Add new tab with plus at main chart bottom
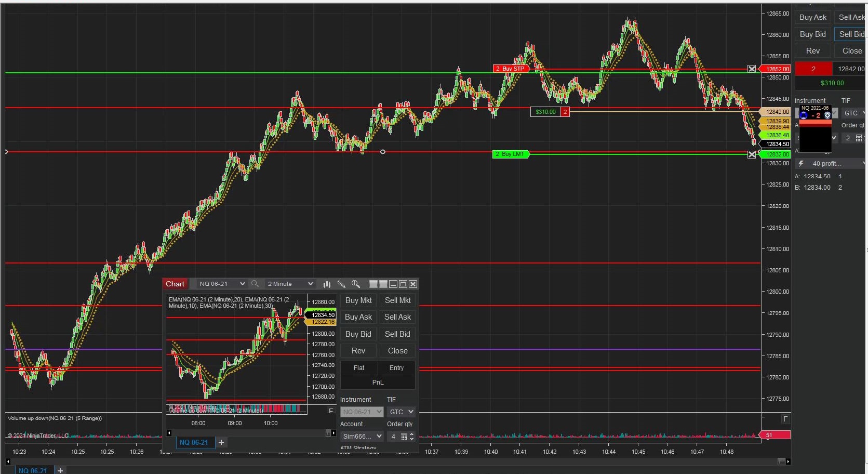This screenshot has width=868, height=474. (x=60, y=470)
